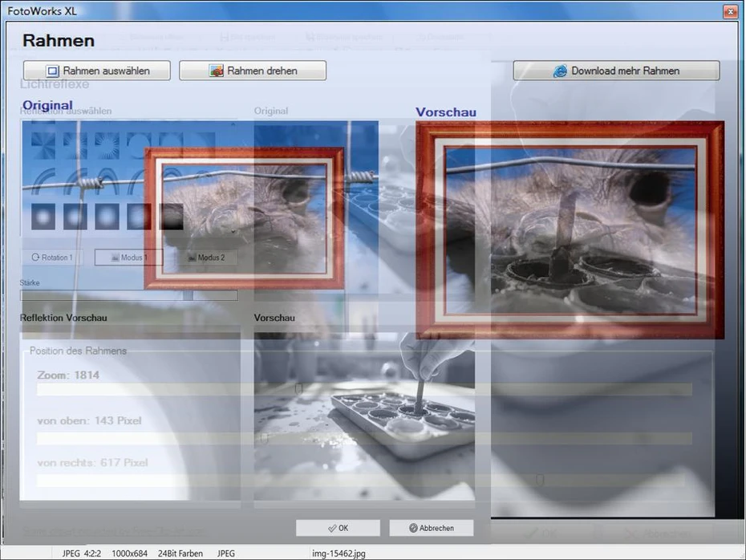Click the large framed Vorschau preview image
This screenshot has height=560, width=746.
click(x=570, y=230)
